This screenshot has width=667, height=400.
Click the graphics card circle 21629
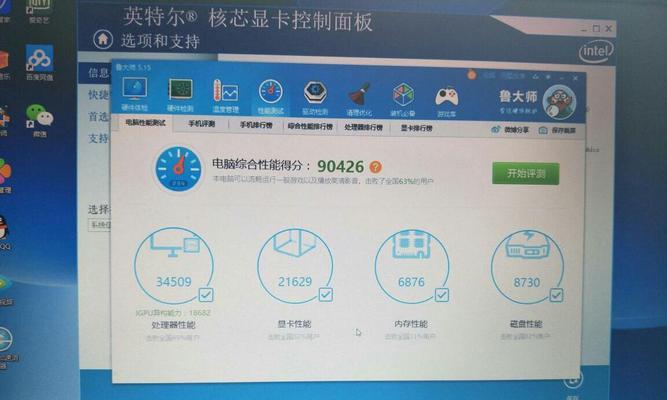[295, 266]
